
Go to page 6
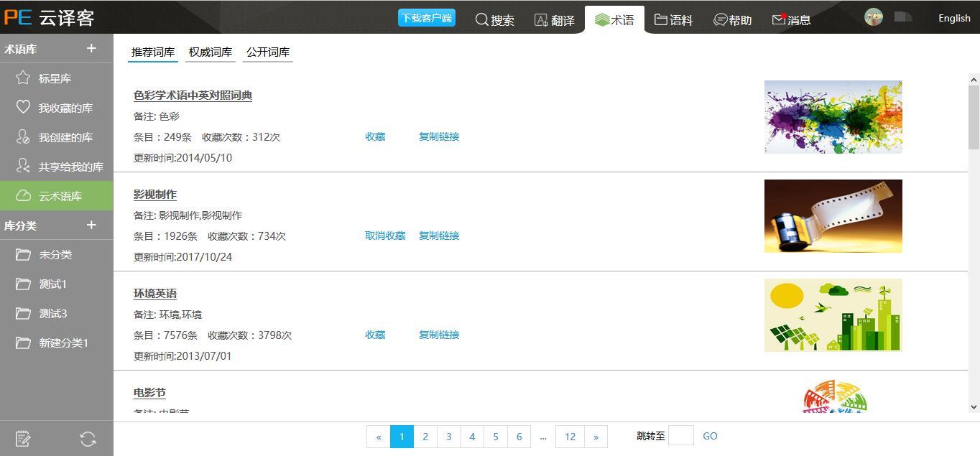click(x=519, y=437)
